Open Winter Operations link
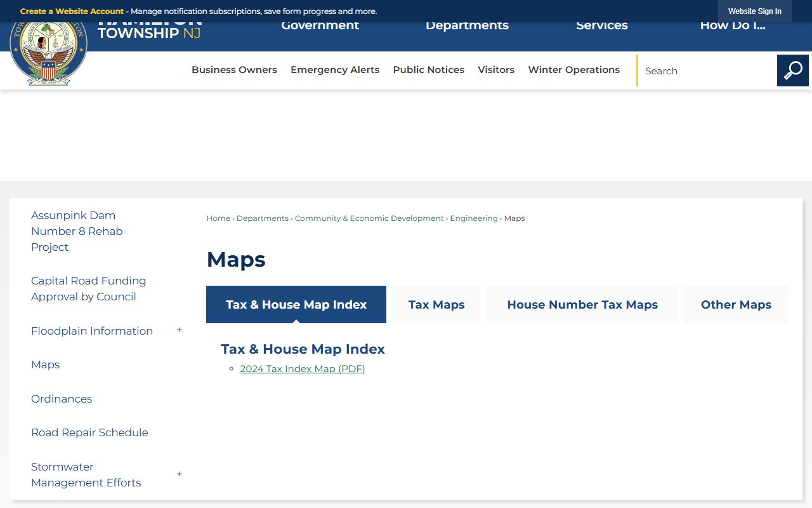Screen dimensions: 812x508 (574, 70)
